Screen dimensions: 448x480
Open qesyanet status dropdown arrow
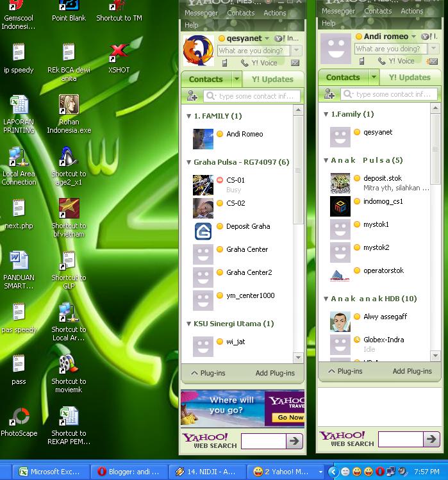tap(267, 38)
